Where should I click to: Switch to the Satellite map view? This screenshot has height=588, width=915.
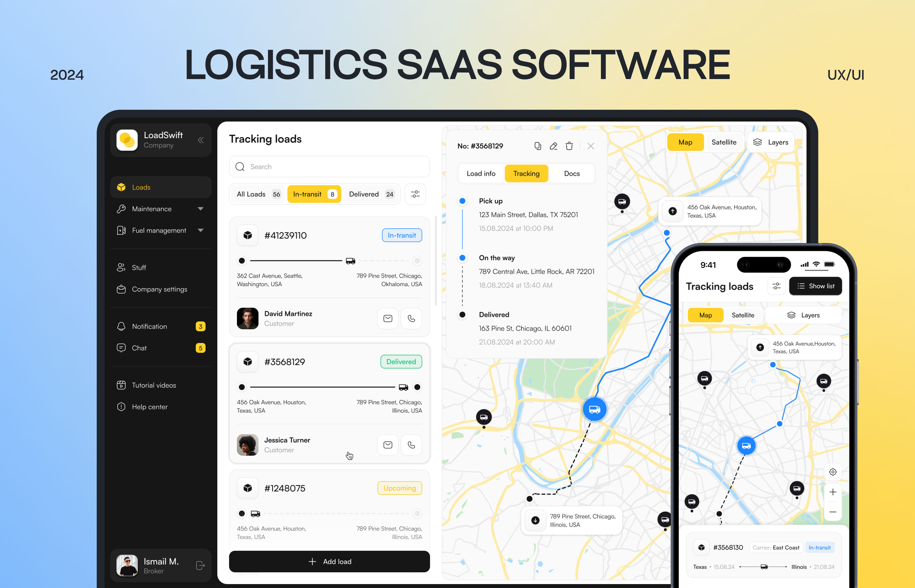click(724, 142)
